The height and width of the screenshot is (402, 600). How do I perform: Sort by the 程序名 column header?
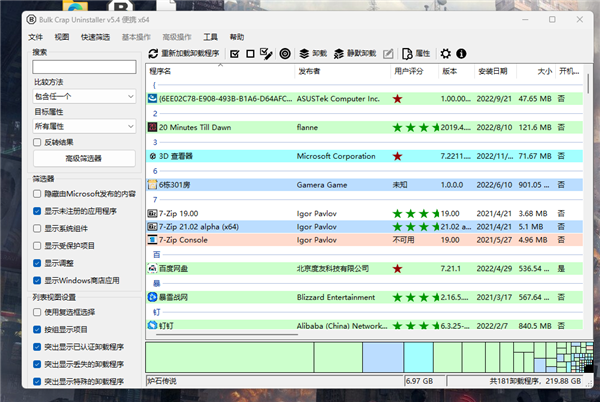[x=220, y=71]
